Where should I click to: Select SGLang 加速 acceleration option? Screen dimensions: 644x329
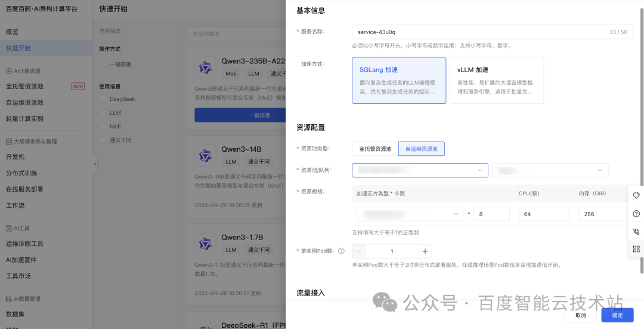tap(399, 80)
